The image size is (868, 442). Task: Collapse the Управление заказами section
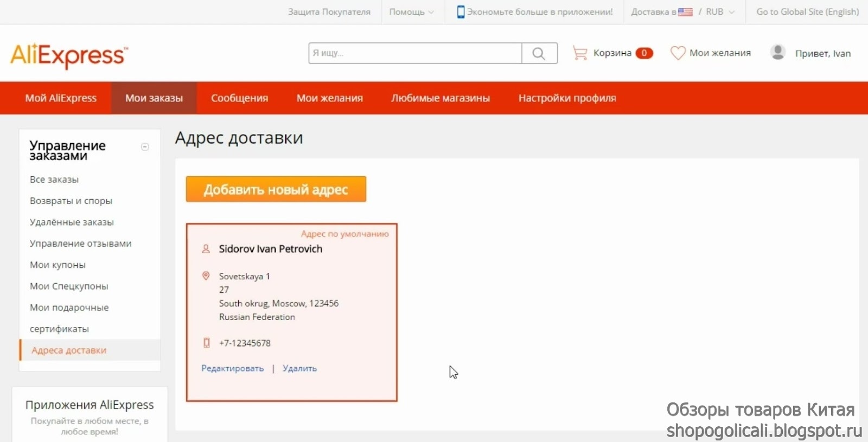click(145, 147)
